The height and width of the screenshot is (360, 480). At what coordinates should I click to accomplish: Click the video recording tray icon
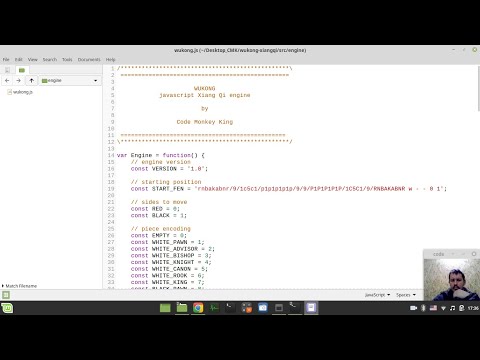pos(413,308)
